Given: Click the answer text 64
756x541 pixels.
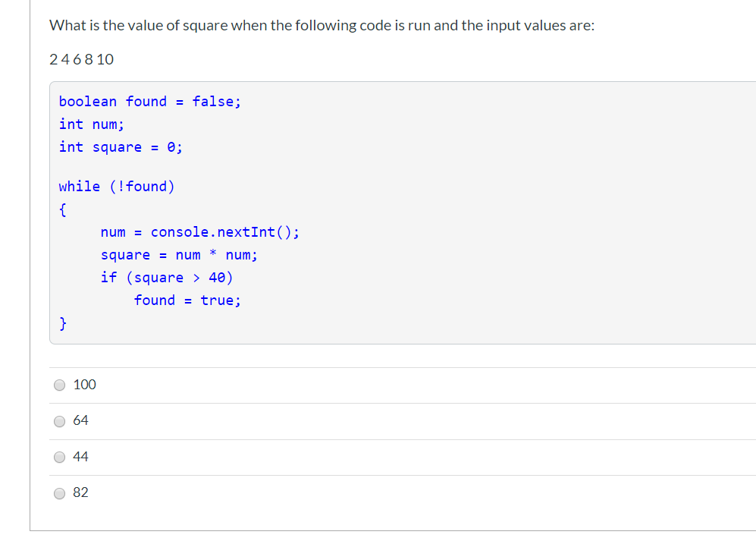Looking at the screenshot, I should [x=80, y=420].
